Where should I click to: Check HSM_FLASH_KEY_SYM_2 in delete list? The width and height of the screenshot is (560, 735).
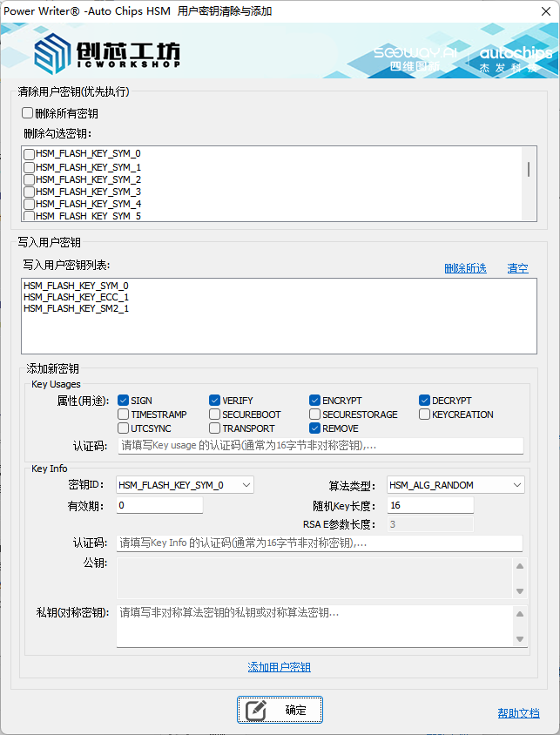tap(30, 179)
